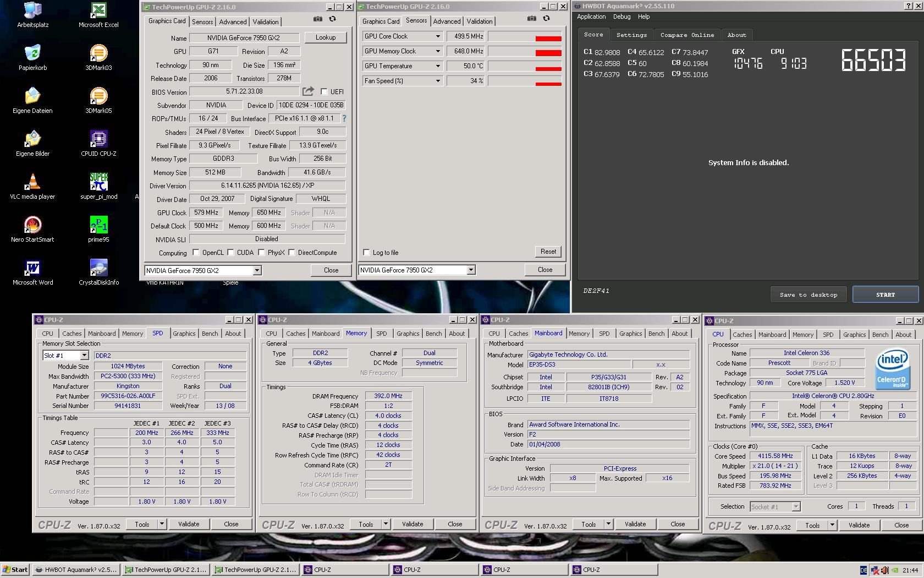Open the Tools dropdown arrow in the CPU-Z SPD window
Viewport: 924px width, 578px height.
click(x=162, y=524)
